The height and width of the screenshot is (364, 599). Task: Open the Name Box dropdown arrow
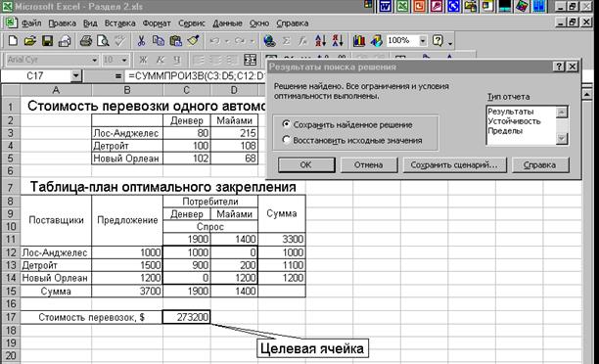click(x=76, y=76)
